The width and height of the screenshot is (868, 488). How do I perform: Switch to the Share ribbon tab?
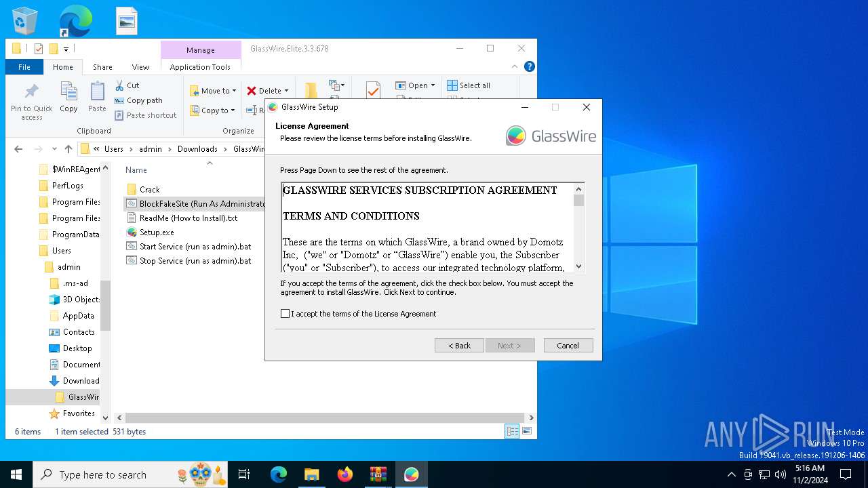(x=102, y=67)
